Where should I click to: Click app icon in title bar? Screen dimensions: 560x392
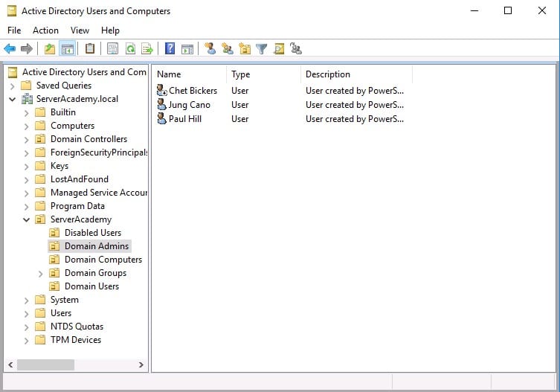coord(12,11)
